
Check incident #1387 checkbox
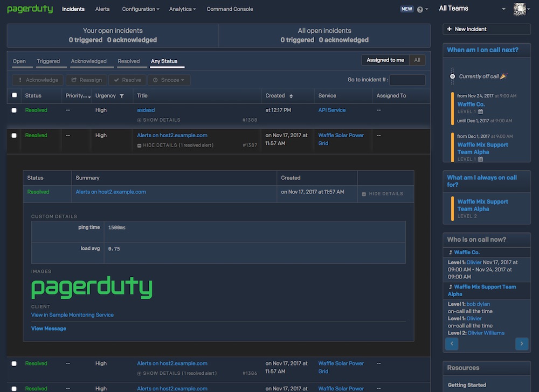point(14,136)
